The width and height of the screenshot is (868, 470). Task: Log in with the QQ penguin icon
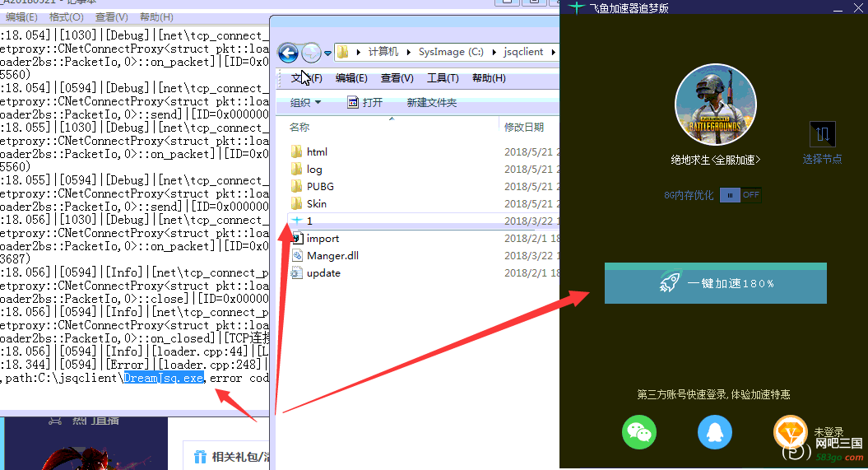(715, 432)
